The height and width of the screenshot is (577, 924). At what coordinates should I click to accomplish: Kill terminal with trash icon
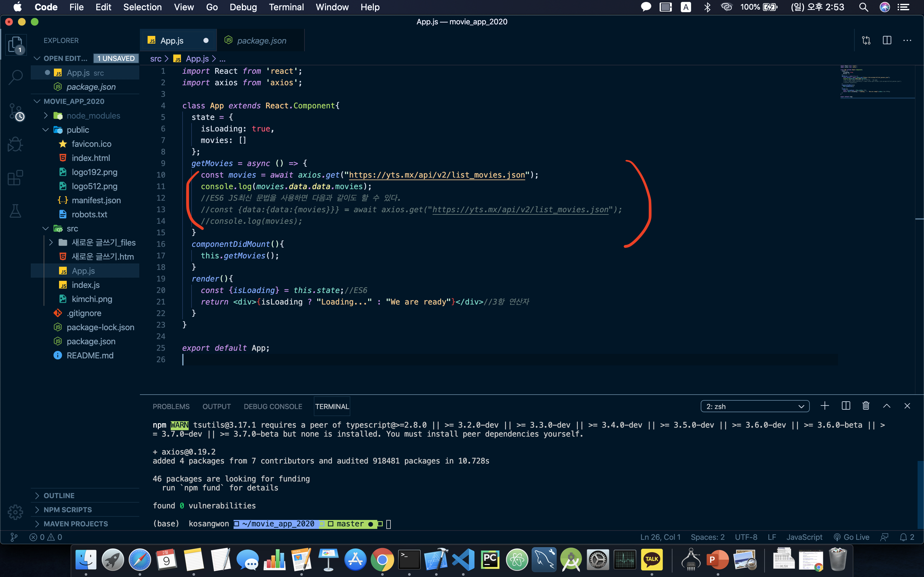click(x=866, y=406)
